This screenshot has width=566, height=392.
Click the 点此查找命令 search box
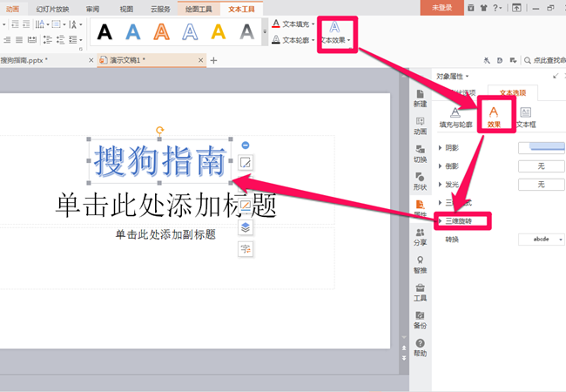pos(545,60)
